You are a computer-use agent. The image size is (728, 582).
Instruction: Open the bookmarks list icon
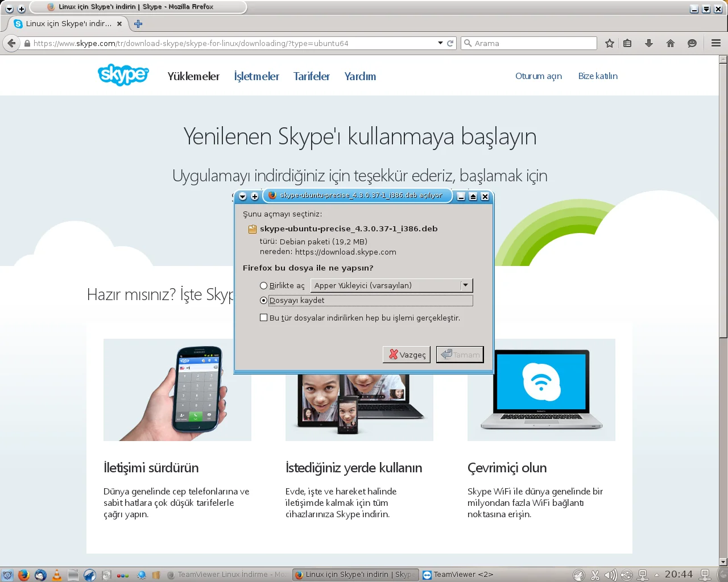tap(627, 43)
